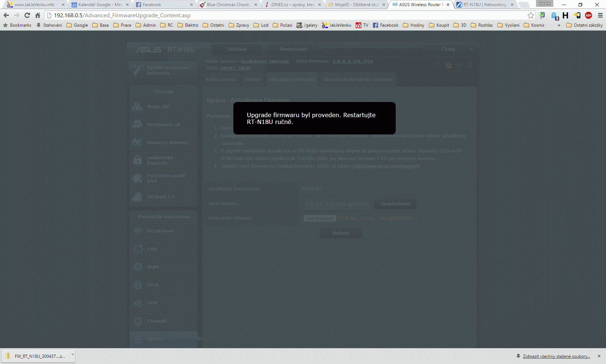Image resolution: width=606 pixels, height=364 pixels.
Task: Expand the bookmarks overflow chevron
Action: click(559, 25)
